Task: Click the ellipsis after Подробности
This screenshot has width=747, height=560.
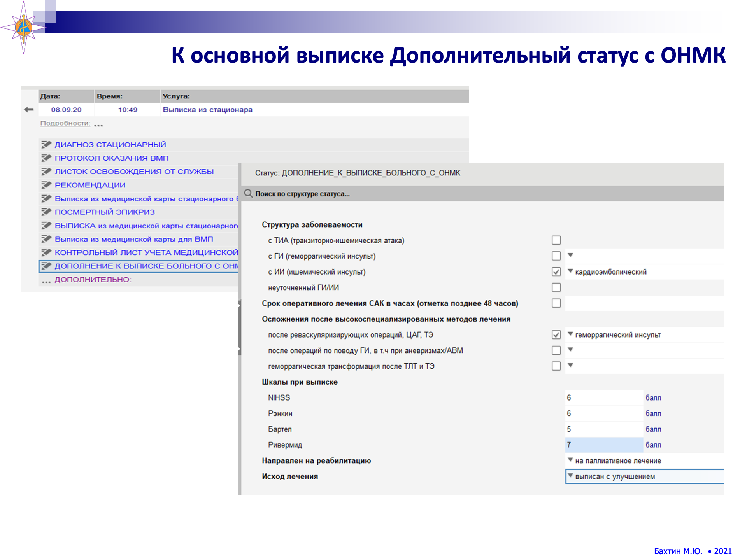Action: tap(98, 125)
